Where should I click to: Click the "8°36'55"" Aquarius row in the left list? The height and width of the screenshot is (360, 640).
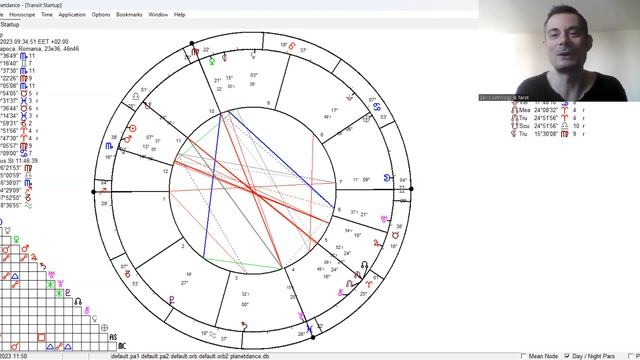tap(16, 205)
